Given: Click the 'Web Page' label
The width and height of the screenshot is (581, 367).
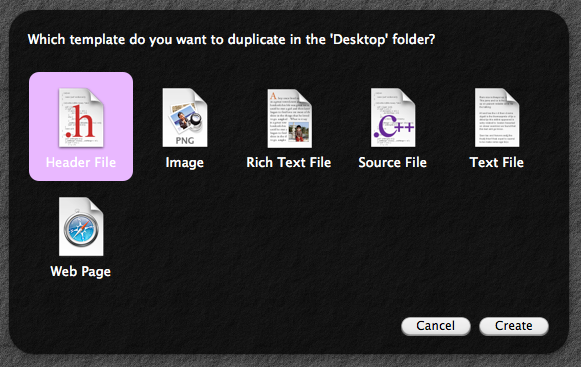Looking at the screenshot, I should (80, 272).
